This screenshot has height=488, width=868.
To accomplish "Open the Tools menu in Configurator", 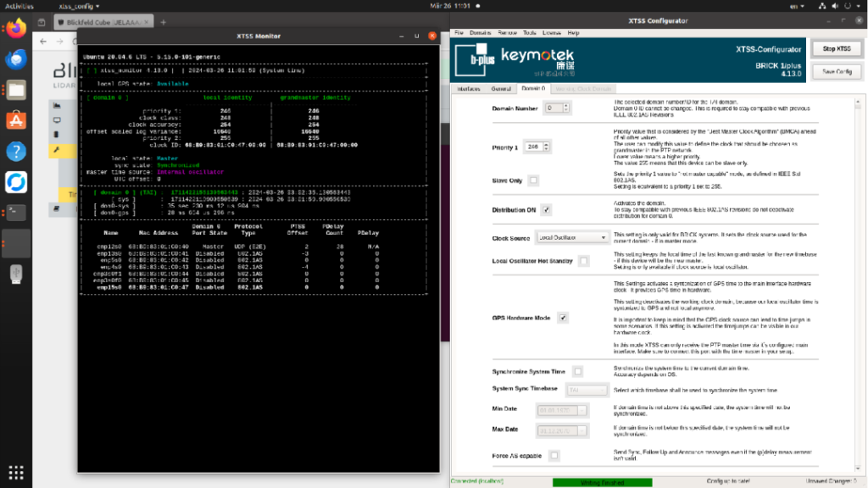I will tap(529, 33).
